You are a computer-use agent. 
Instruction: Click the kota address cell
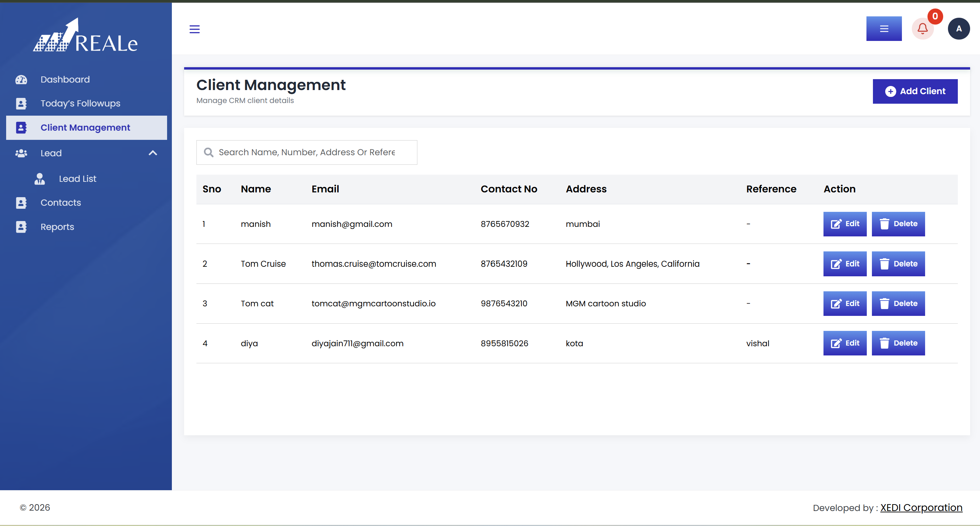pos(574,343)
